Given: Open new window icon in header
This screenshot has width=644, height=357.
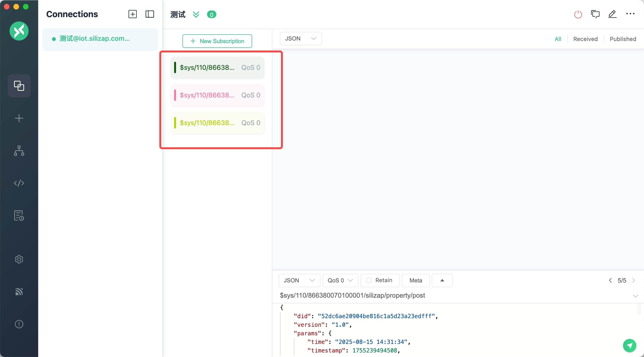Looking at the screenshot, I should [595, 14].
